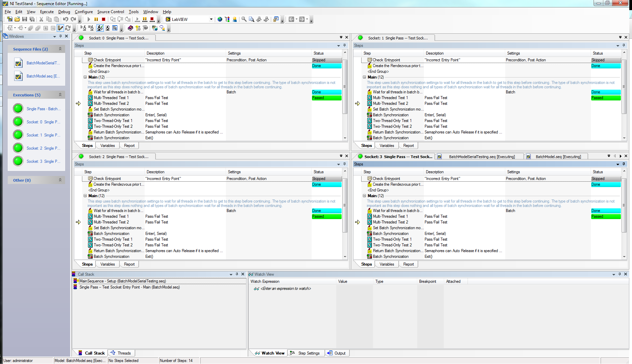632x364 pixels.
Task: Toggle pin on the Watch View pane
Action: [620, 274]
